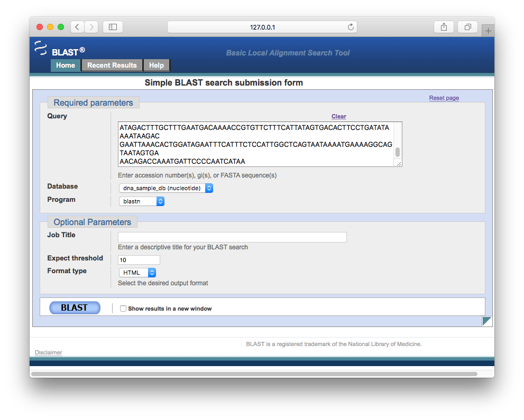Open the Program blastn dropdown

[x=142, y=201]
